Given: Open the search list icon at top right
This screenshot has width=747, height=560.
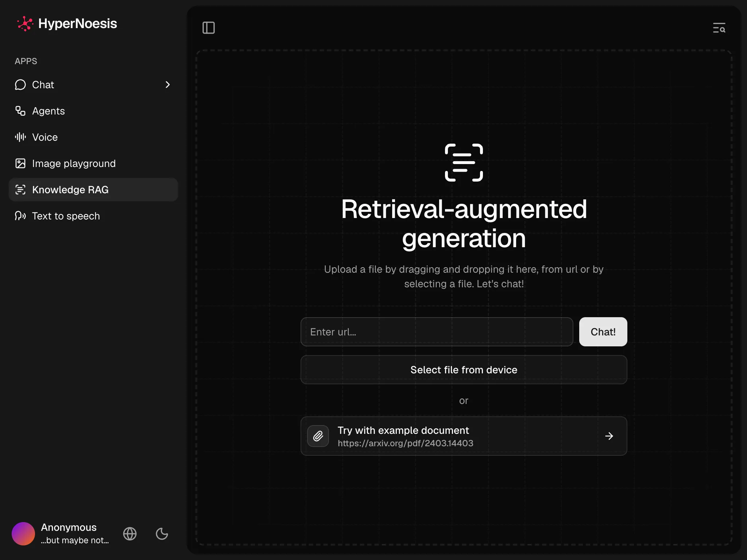Looking at the screenshot, I should coord(719,28).
